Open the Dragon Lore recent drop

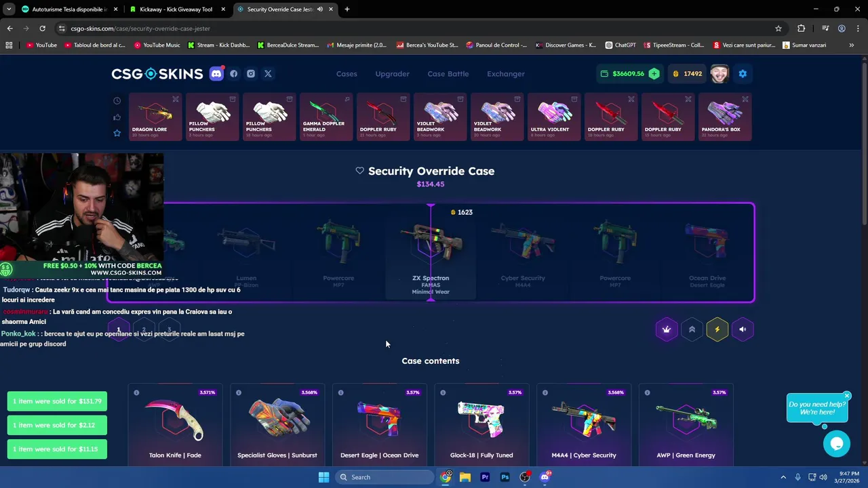click(155, 117)
